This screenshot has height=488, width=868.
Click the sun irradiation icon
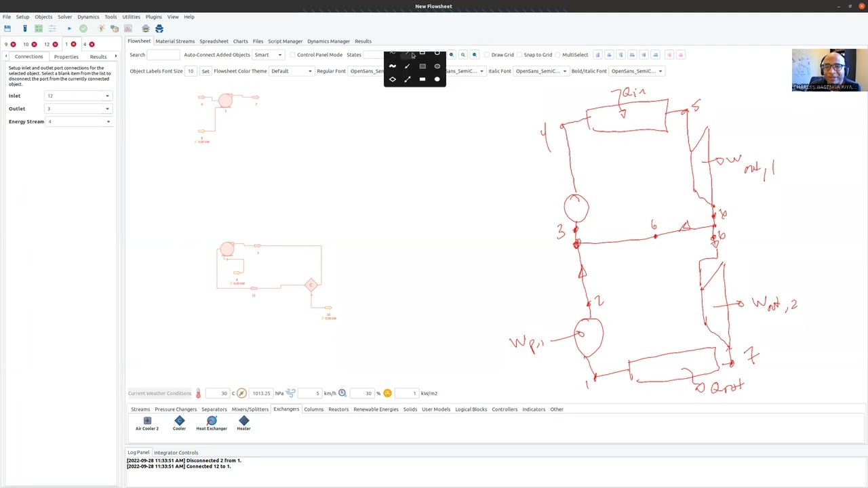point(387,393)
